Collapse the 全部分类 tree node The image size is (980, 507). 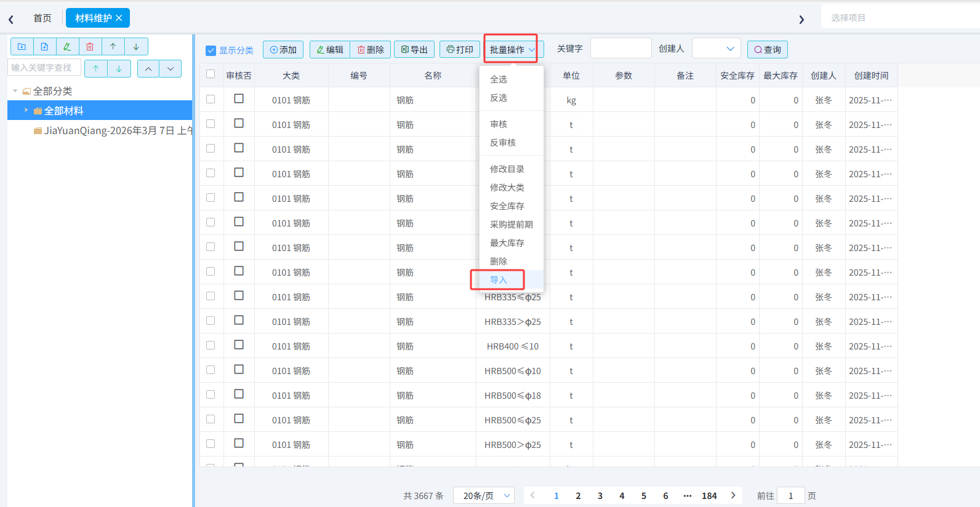[x=15, y=91]
